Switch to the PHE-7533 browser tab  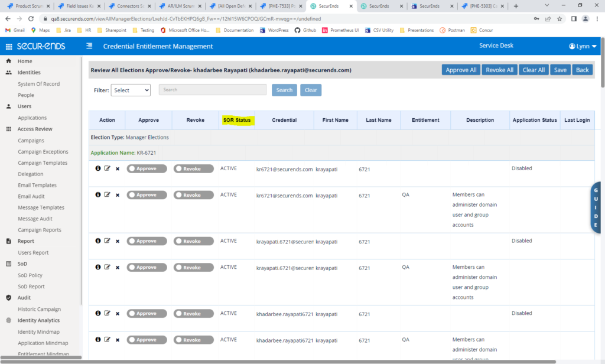(281, 6)
